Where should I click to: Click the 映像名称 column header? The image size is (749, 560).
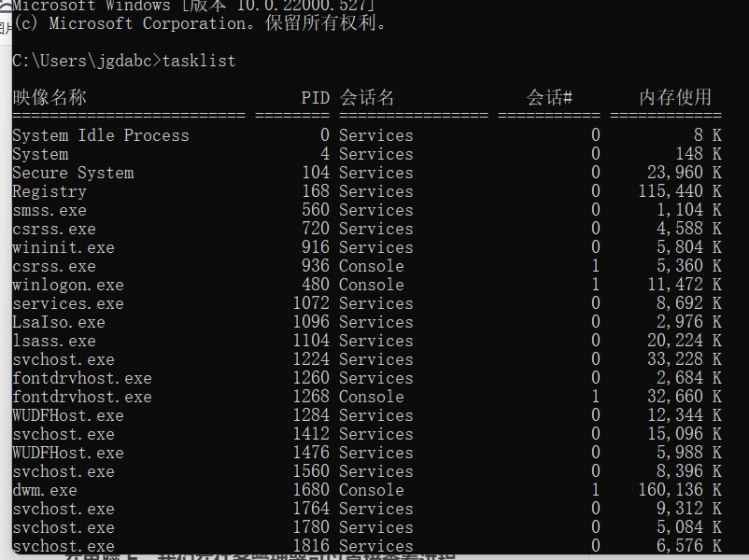tap(49, 97)
